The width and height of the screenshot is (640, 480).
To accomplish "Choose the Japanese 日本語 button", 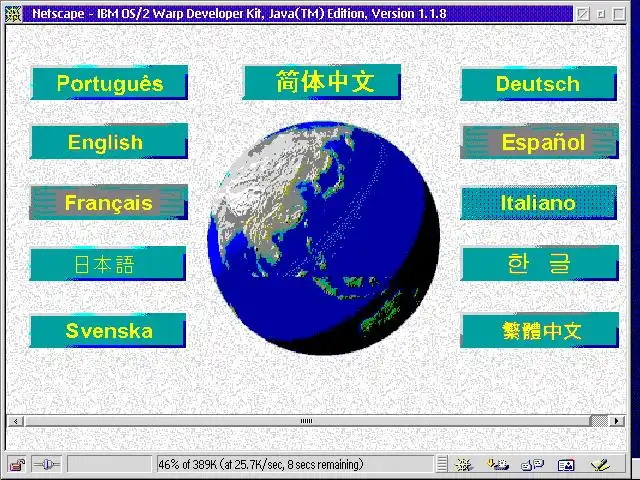I will (108, 264).
